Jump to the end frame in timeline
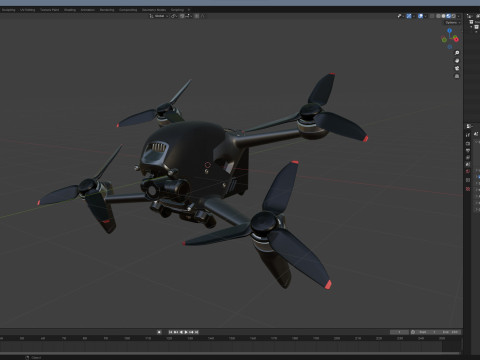 point(197,332)
